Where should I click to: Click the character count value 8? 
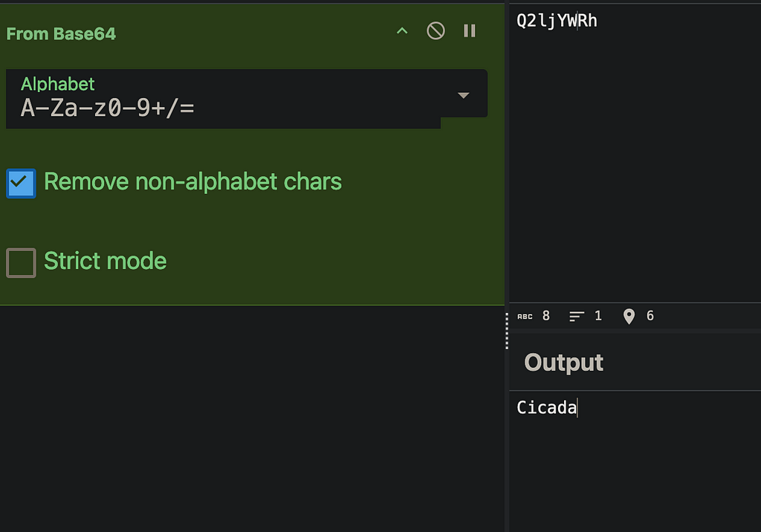tap(546, 316)
